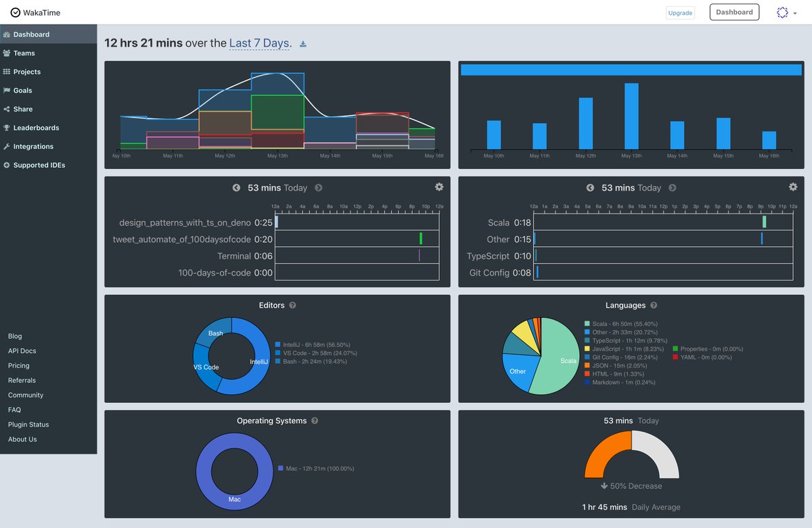Click the '50% Decrease' text
The height and width of the screenshot is (528, 812).
point(636,486)
